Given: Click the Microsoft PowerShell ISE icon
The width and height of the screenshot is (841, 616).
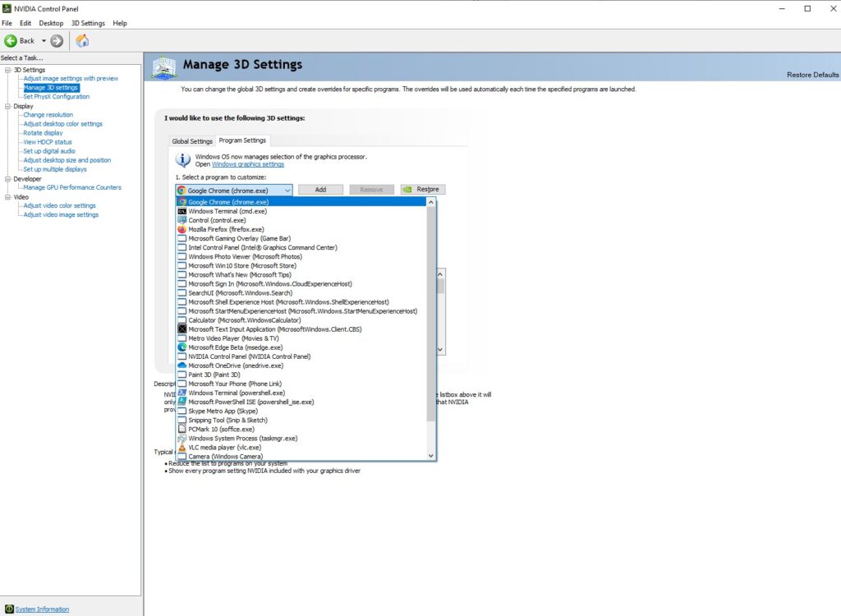Looking at the screenshot, I should (x=182, y=402).
